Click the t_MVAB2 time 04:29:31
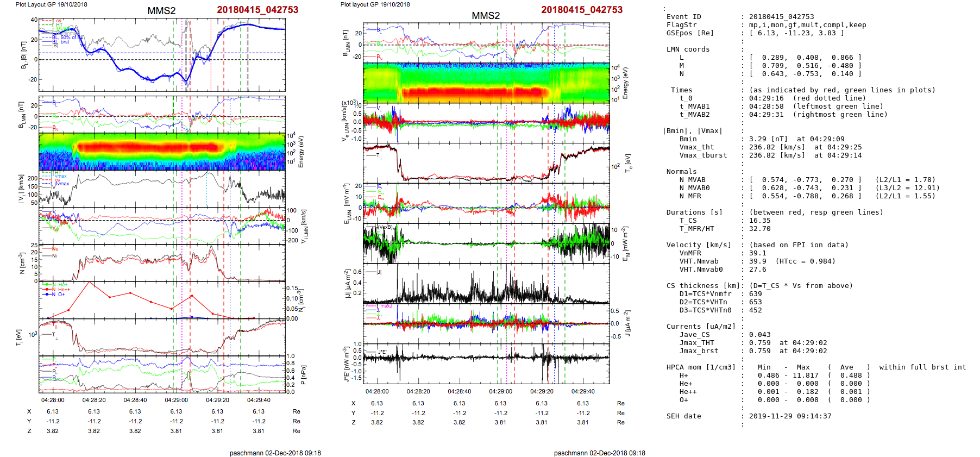 767,115
